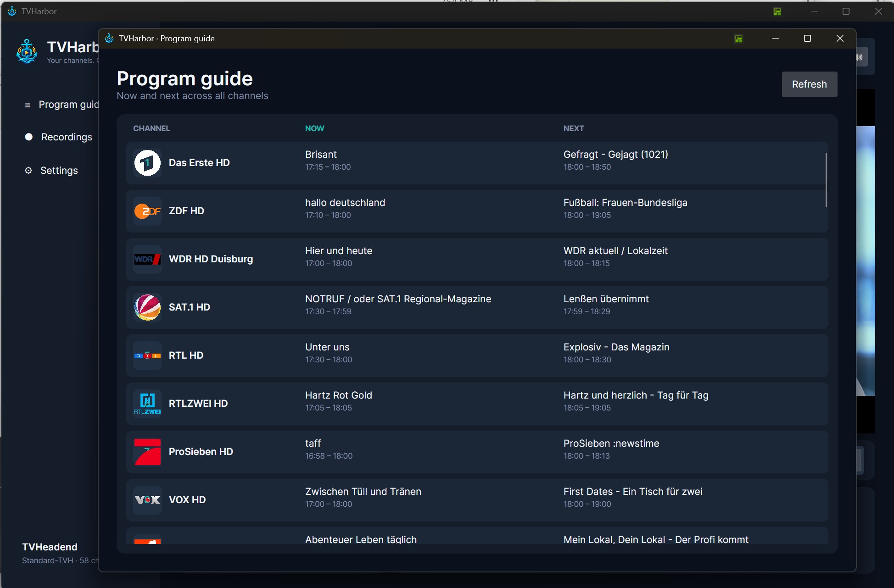Click the Program guide window title icon
Image resolution: width=894 pixels, height=588 pixels.
109,38
